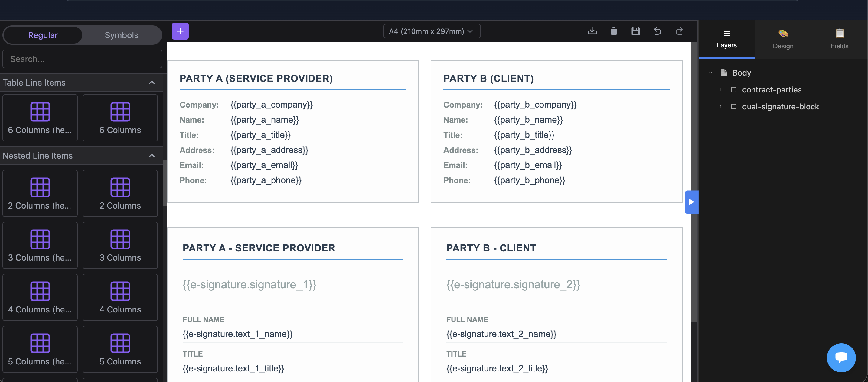Open the A4 page size dropdown
This screenshot has width=868, height=382.
pos(431,31)
